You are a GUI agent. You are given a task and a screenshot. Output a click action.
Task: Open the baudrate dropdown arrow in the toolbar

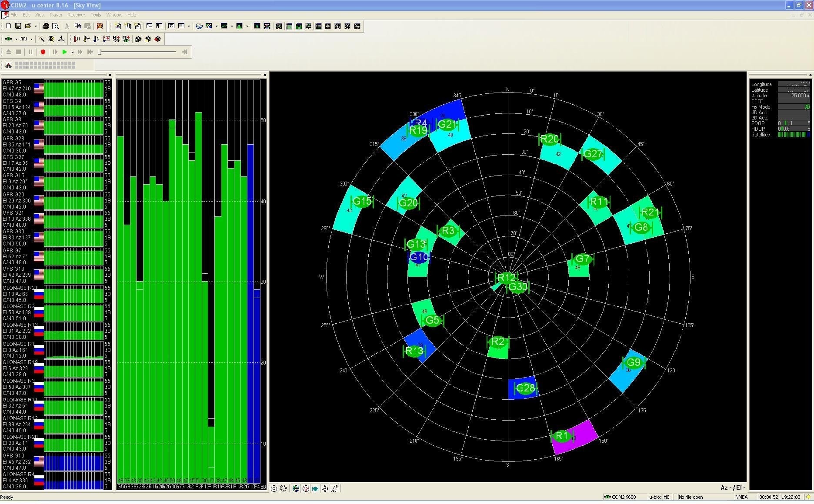coord(31,39)
